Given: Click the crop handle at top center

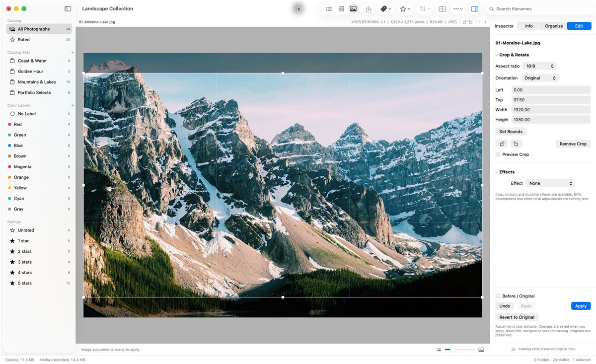Looking at the screenshot, I should tap(283, 73).
